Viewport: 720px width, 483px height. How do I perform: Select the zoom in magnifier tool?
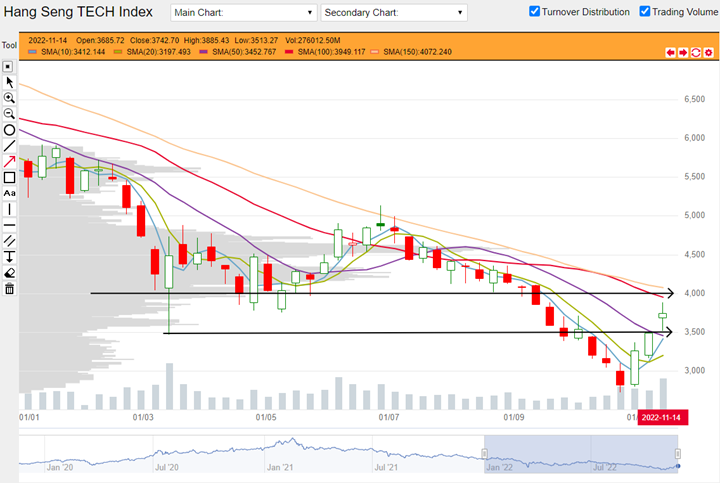9,98
